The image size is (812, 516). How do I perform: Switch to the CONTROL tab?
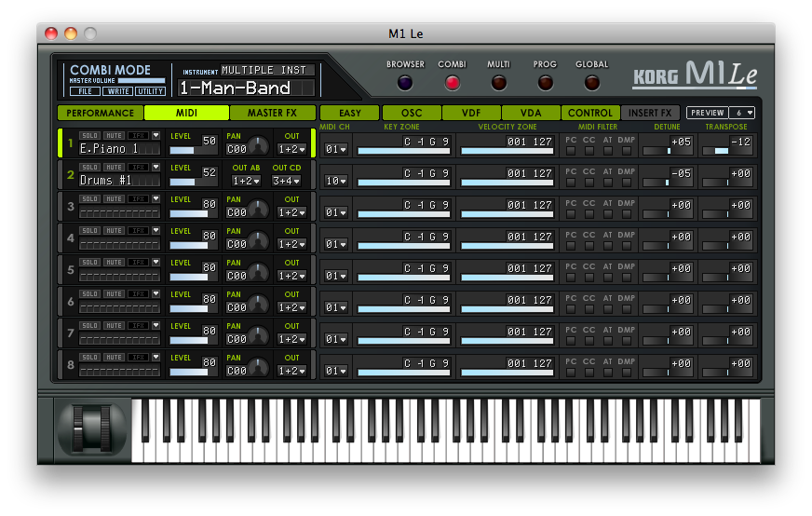(x=590, y=113)
